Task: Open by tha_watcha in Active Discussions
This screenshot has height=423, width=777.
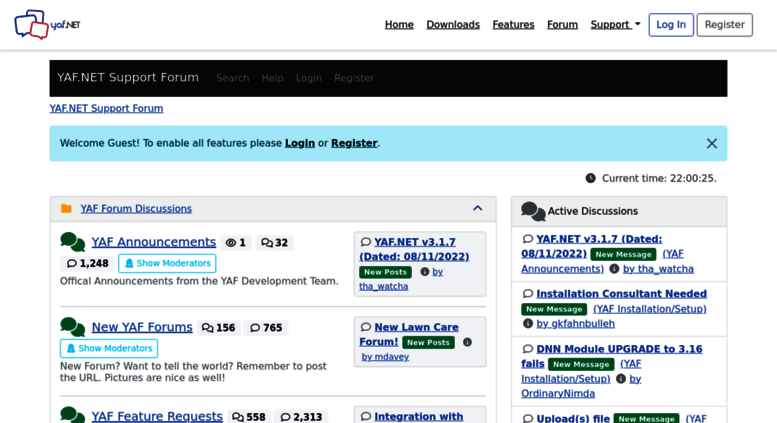Action: tap(658, 269)
